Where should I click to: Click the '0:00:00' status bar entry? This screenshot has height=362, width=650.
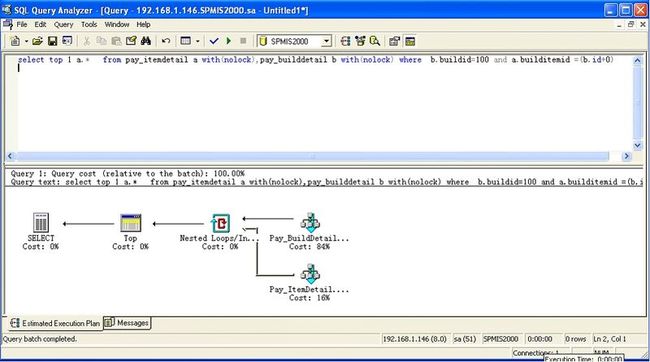tap(540, 339)
